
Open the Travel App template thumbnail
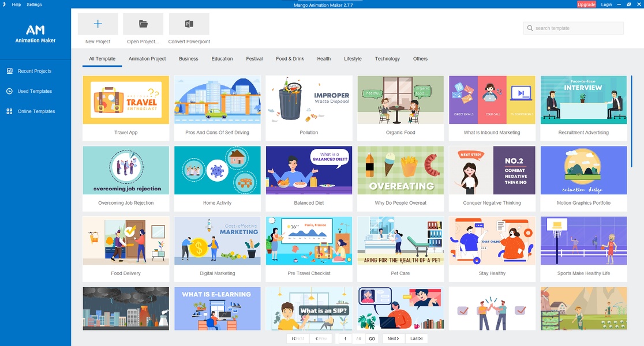tap(126, 100)
